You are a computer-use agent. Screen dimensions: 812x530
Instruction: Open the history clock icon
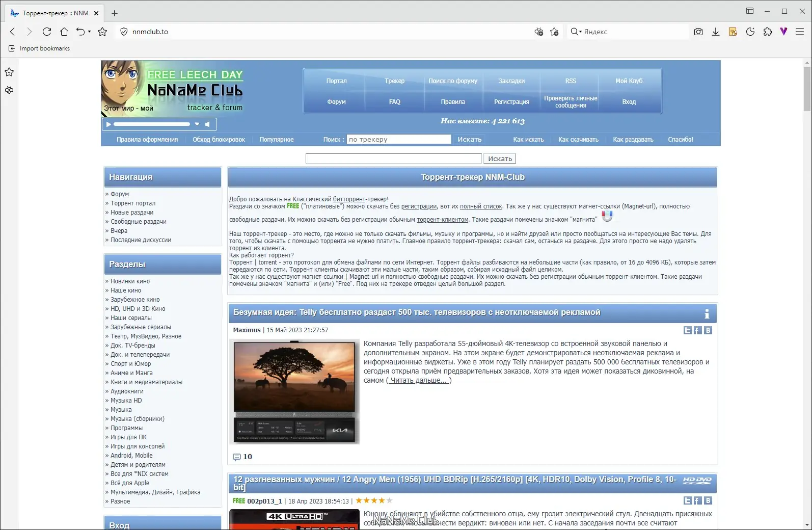[750, 32]
